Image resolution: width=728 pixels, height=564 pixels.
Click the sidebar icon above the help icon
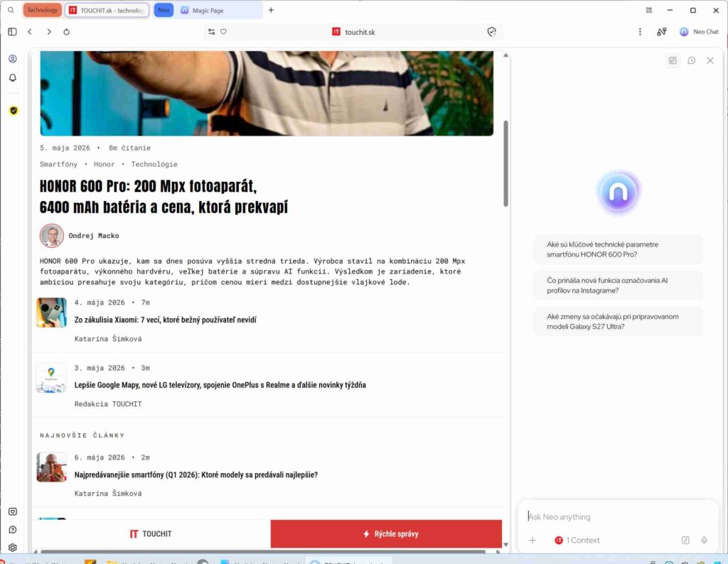click(x=13, y=511)
